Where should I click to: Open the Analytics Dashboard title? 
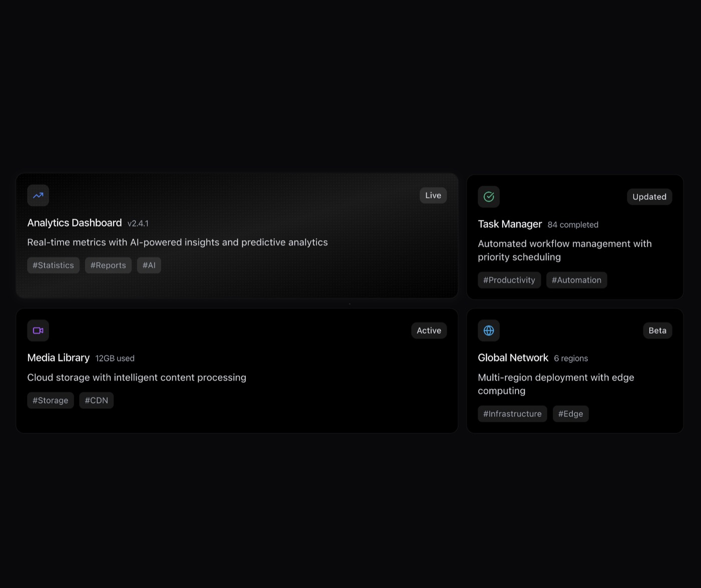coord(75,223)
